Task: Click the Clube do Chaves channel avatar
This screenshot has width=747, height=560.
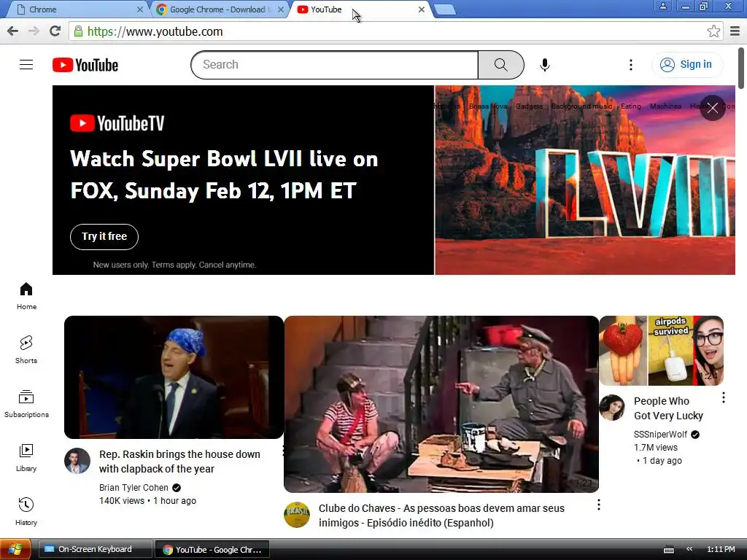Action: click(297, 515)
